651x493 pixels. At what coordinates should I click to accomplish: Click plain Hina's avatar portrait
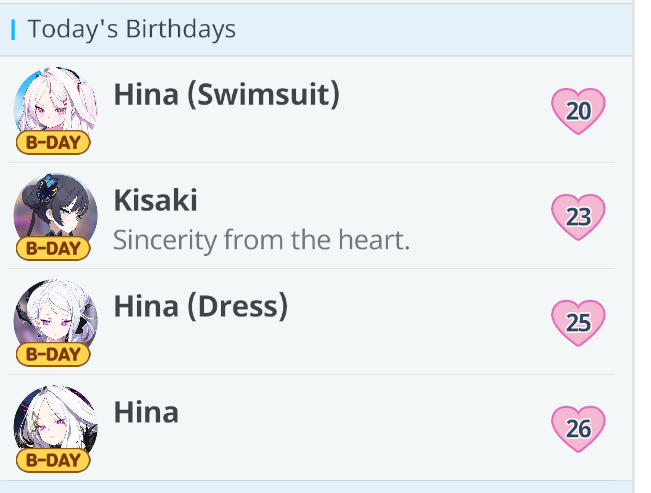coord(55,420)
